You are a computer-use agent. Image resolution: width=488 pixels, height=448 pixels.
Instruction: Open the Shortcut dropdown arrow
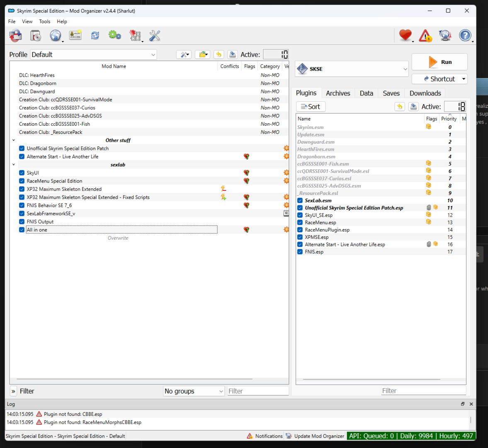[x=464, y=79]
